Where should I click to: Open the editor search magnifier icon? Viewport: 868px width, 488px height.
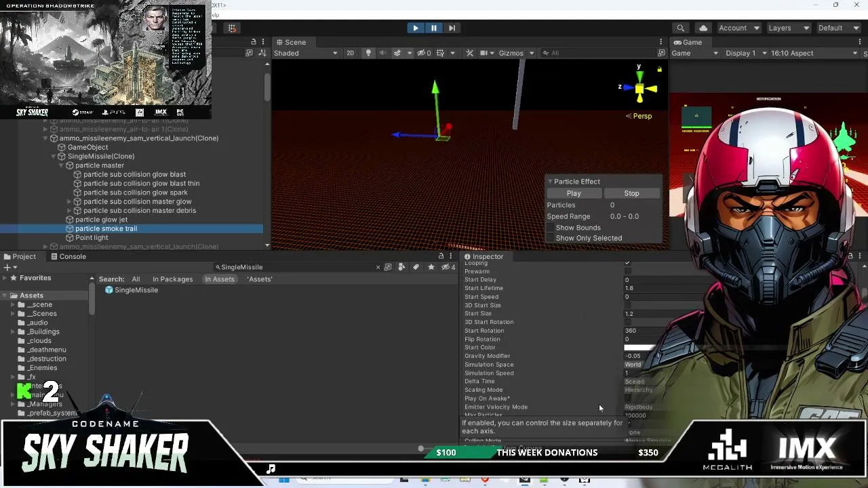680,28
